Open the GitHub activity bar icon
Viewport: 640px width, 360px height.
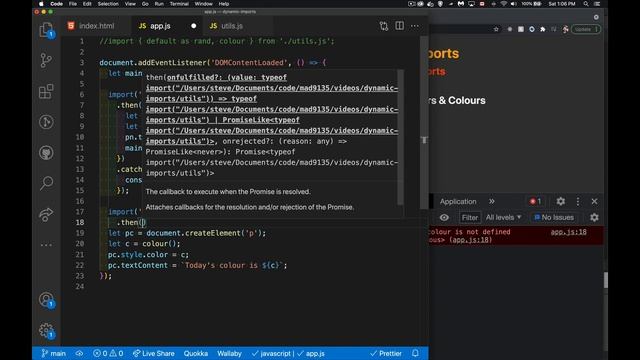click(x=46, y=152)
